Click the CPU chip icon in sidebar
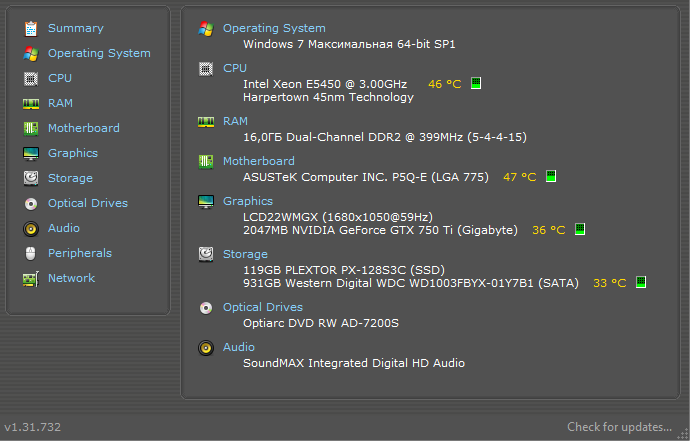Viewport: 690px width, 441px height. (x=31, y=78)
